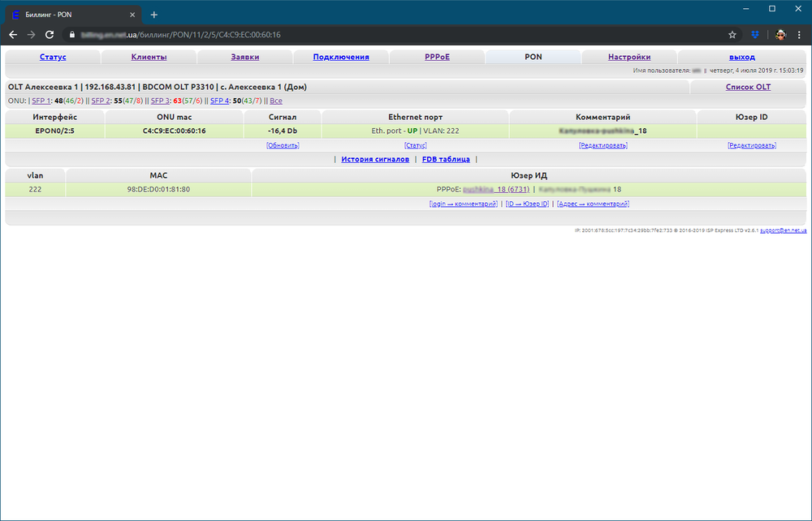
Task: Open the История сигналов link
Action: click(374, 160)
